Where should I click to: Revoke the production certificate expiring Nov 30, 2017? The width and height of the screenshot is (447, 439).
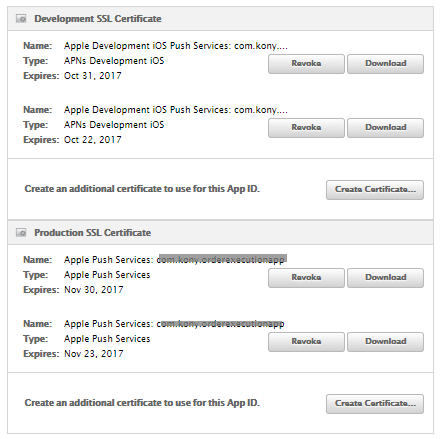(x=306, y=278)
